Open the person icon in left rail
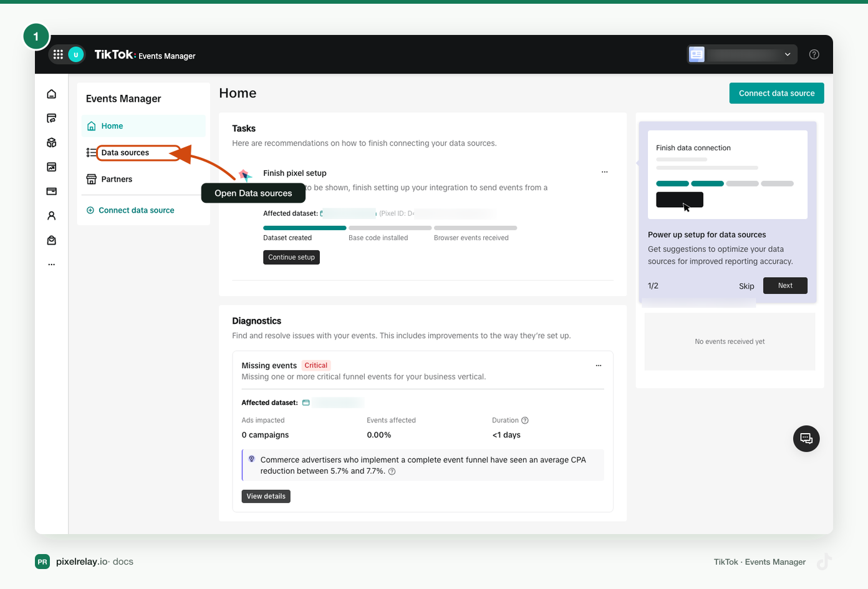868x589 pixels. point(52,216)
